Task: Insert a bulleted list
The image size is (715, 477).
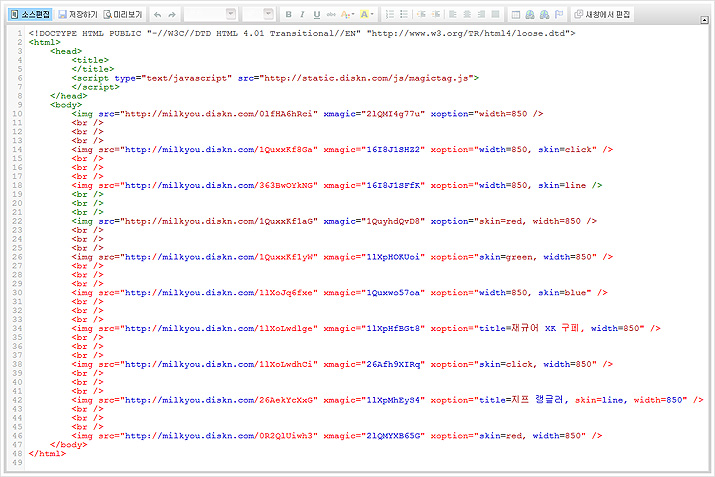Action: [x=404, y=15]
